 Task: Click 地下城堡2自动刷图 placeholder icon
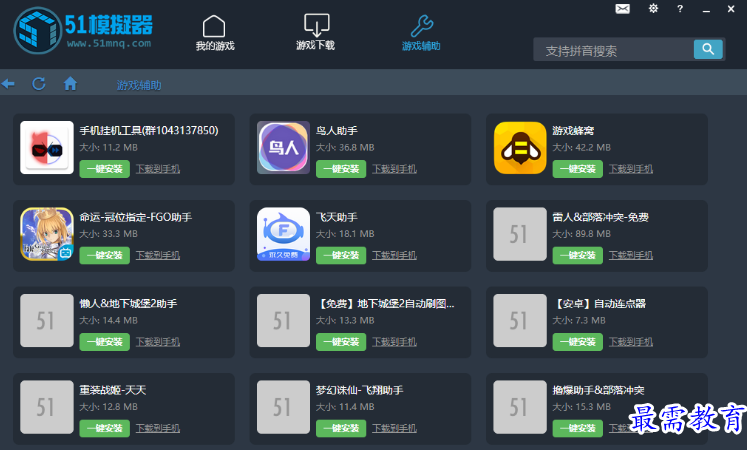(283, 320)
